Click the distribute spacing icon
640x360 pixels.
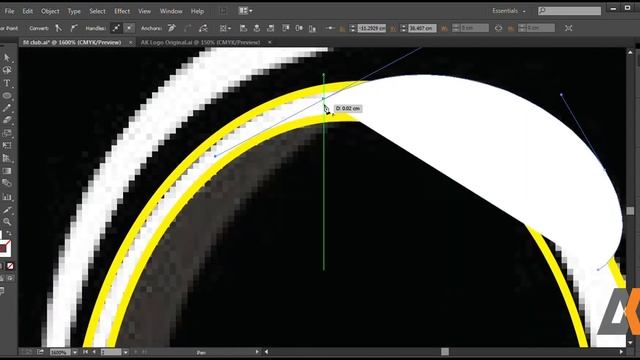330,28
